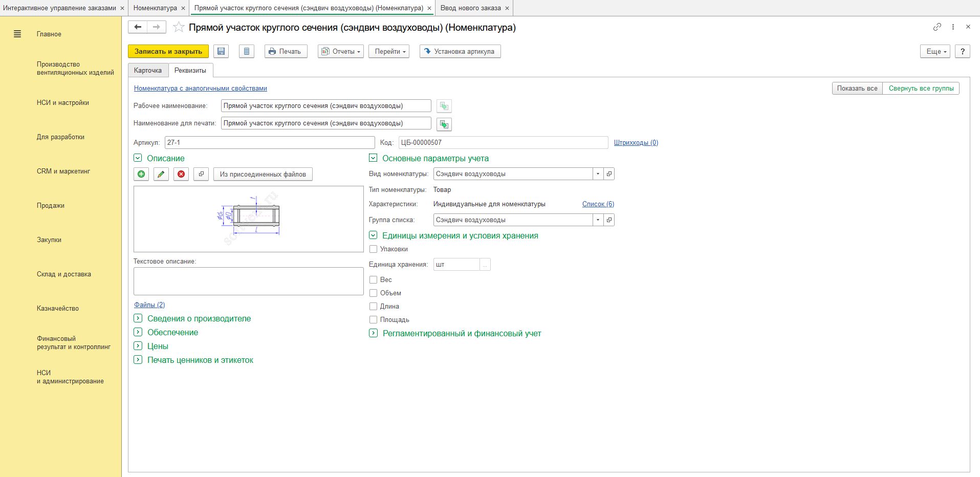Screen dimensions: 980x477
Task: Toggle the Вес checkbox
Action: (x=374, y=280)
